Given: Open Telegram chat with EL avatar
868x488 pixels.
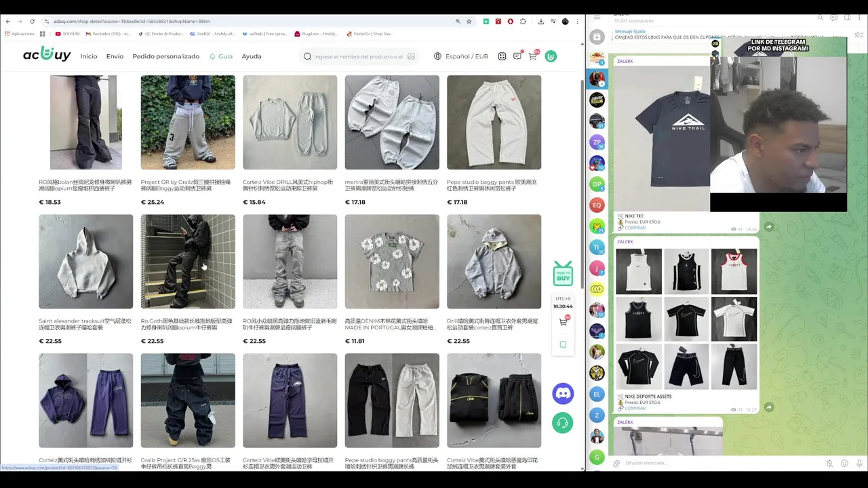Looking at the screenshot, I should pyautogui.click(x=597, y=394).
